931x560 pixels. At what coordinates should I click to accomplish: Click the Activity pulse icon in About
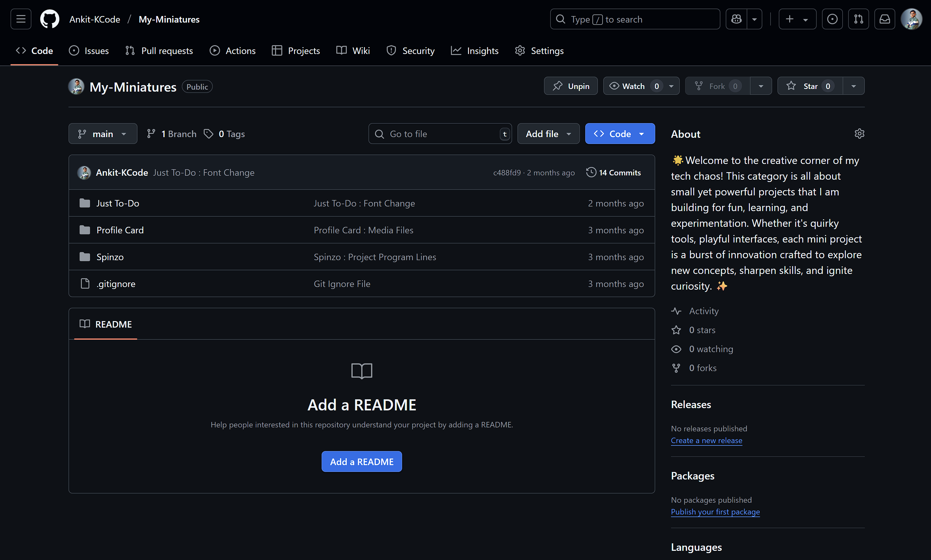point(676,311)
